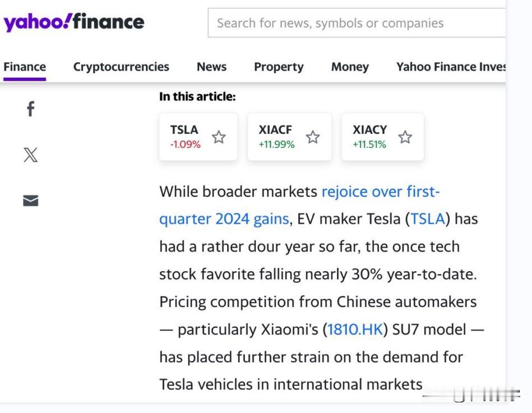Select the Money tab
Screen dimensions: 532x413
350,67
